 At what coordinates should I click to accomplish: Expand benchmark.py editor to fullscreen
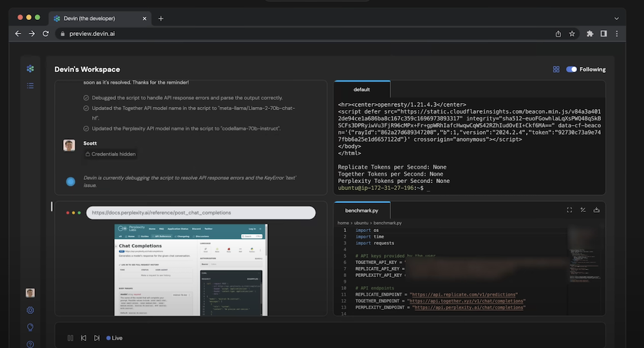click(x=569, y=210)
